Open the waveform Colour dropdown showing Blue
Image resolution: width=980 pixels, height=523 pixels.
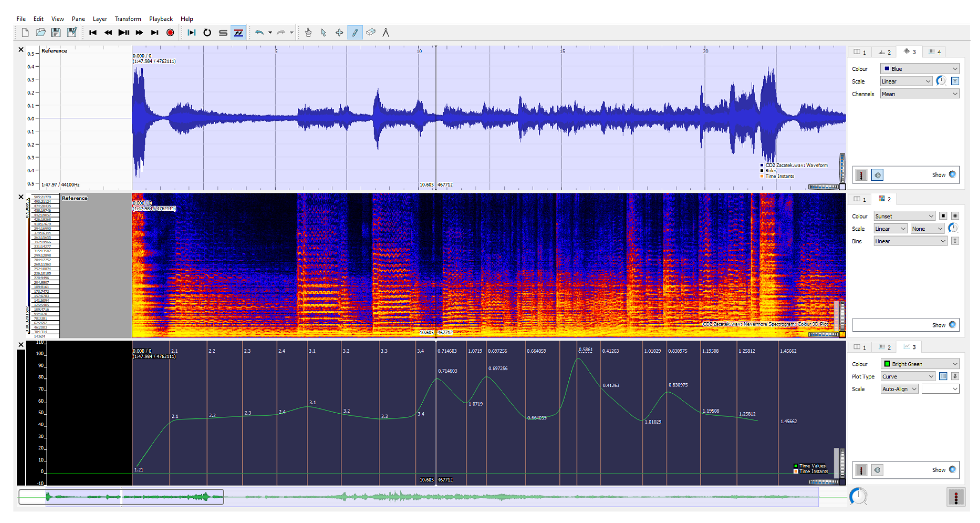click(919, 69)
